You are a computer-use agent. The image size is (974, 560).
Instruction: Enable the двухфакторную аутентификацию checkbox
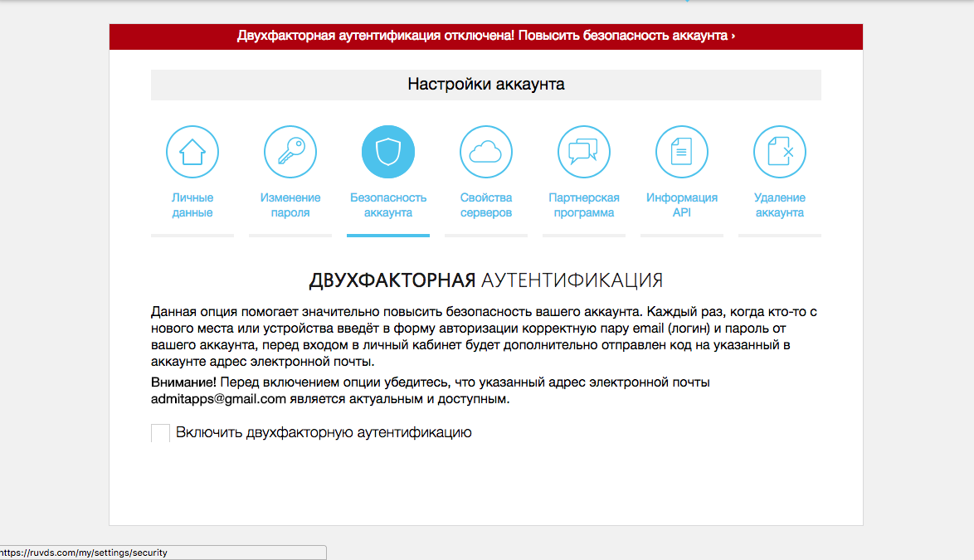pos(159,431)
